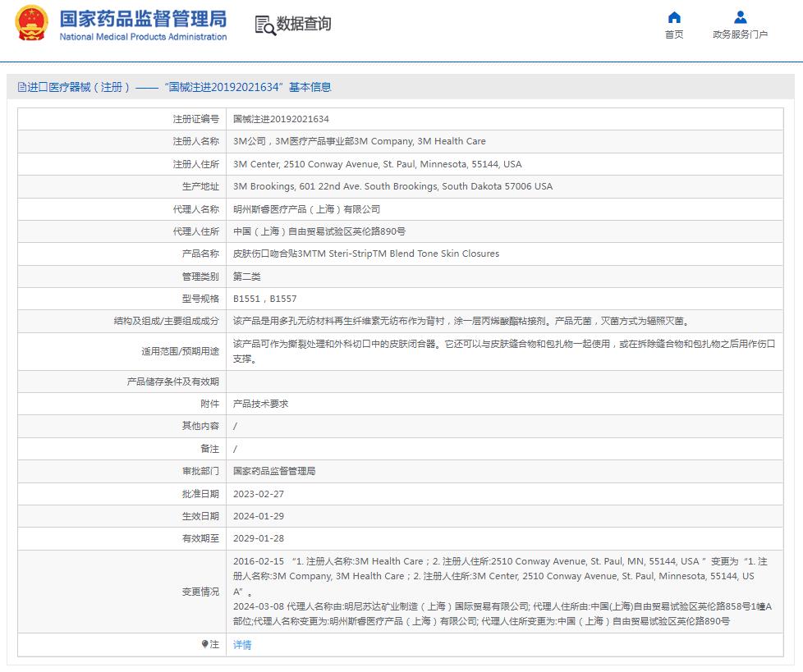Select the 3M Center, 2510 Conway Avenue address in 注册人住所 row
The width and height of the screenshot is (803, 672).
tap(378, 164)
